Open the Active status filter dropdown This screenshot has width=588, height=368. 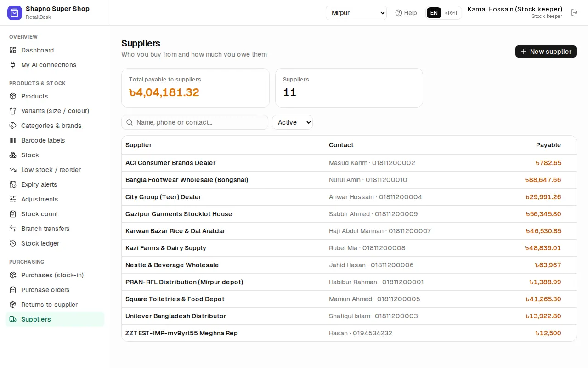click(292, 122)
